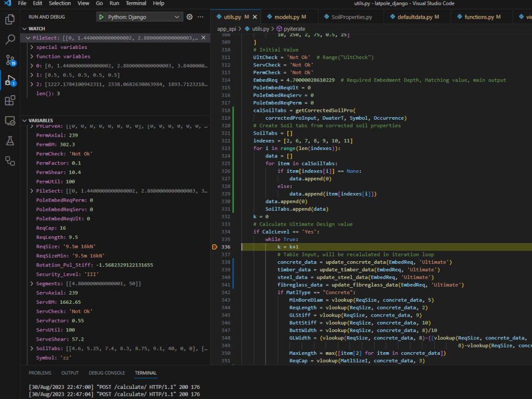Open more debug actions ellipsis icon
Screen dimensions: 532x399
(x=200, y=17)
